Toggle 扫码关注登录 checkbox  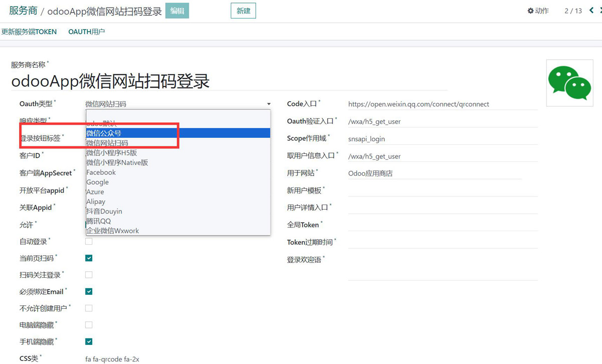pos(89,275)
